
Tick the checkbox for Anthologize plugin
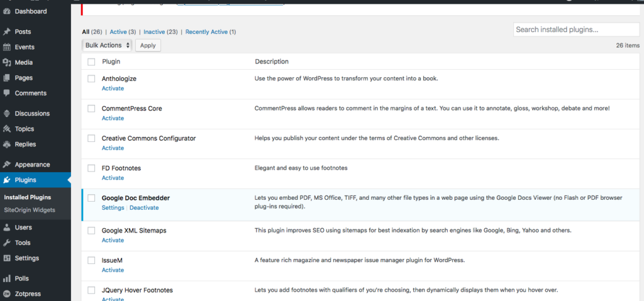[x=91, y=79]
